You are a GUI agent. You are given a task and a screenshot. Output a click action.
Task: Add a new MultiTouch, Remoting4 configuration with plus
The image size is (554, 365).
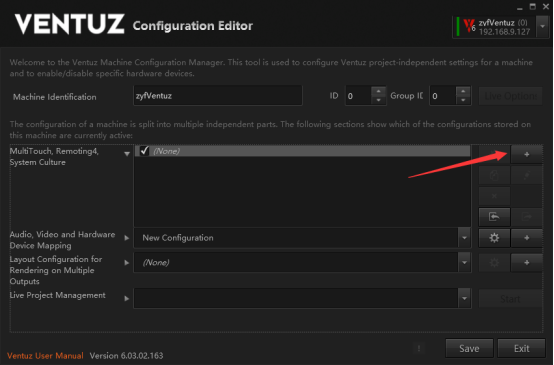526,154
